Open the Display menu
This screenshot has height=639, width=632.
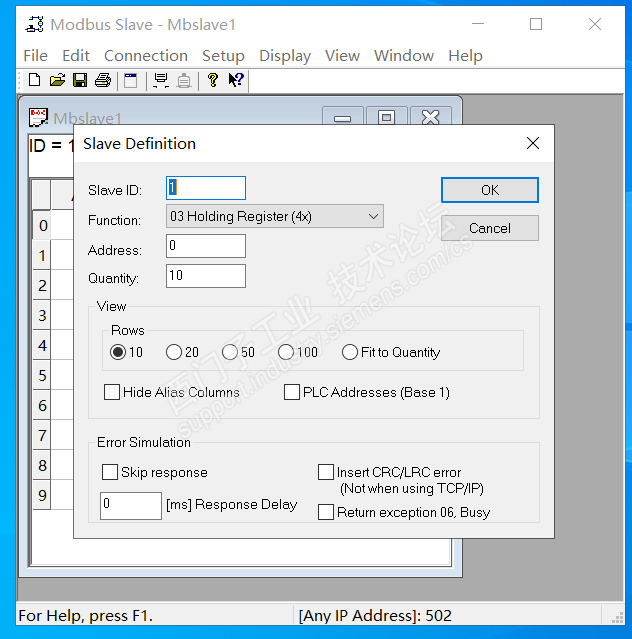pyautogui.click(x=285, y=55)
